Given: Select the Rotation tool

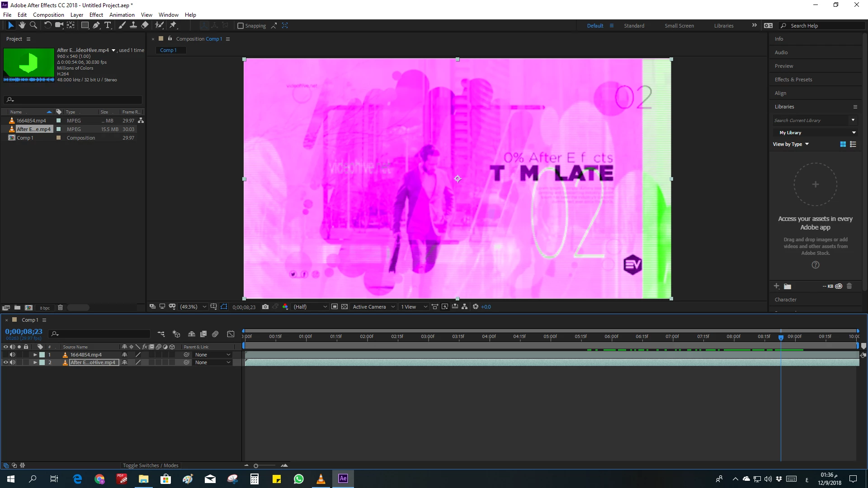Looking at the screenshot, I should pyautogui.click(x=47, y=25).
